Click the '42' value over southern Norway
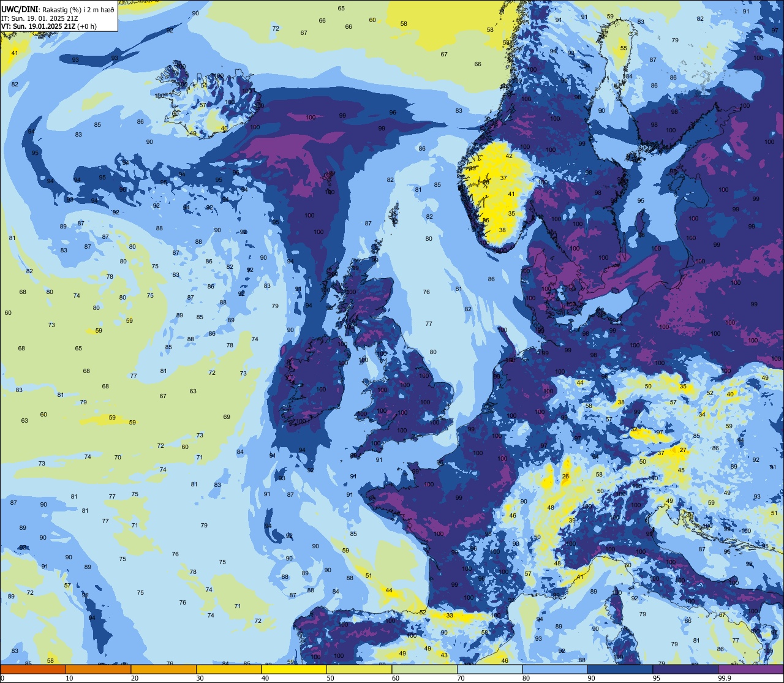The image size is (784, 683). click(508, 156)
